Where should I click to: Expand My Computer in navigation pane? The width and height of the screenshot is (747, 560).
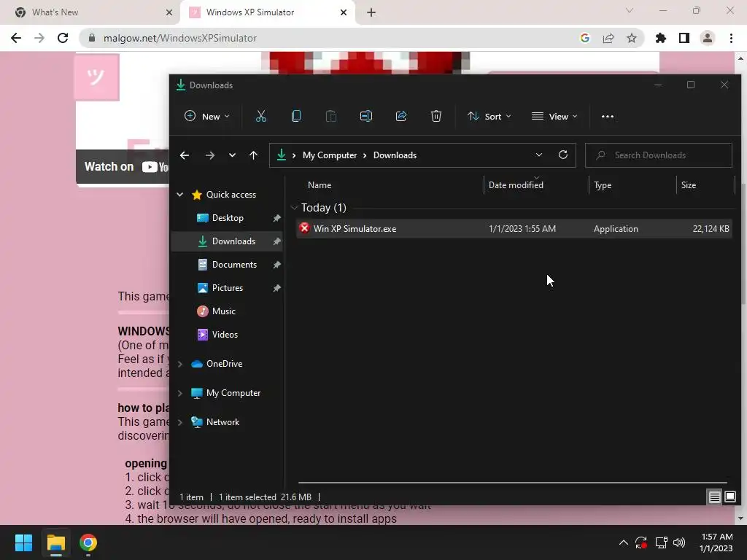point(180,393)
